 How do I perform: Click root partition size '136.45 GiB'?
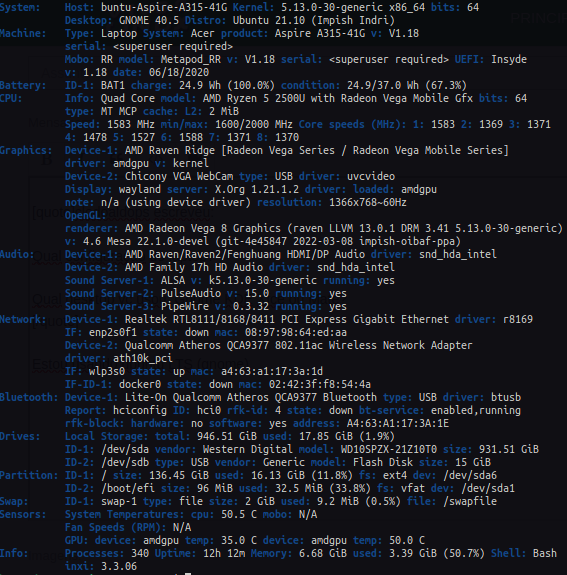click(179, 476)
